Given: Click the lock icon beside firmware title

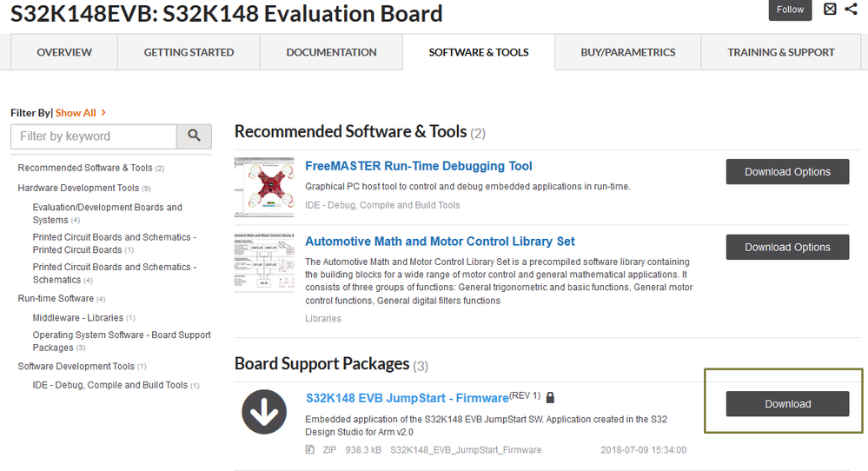Looking at the screenshot, I should point(550,397).
